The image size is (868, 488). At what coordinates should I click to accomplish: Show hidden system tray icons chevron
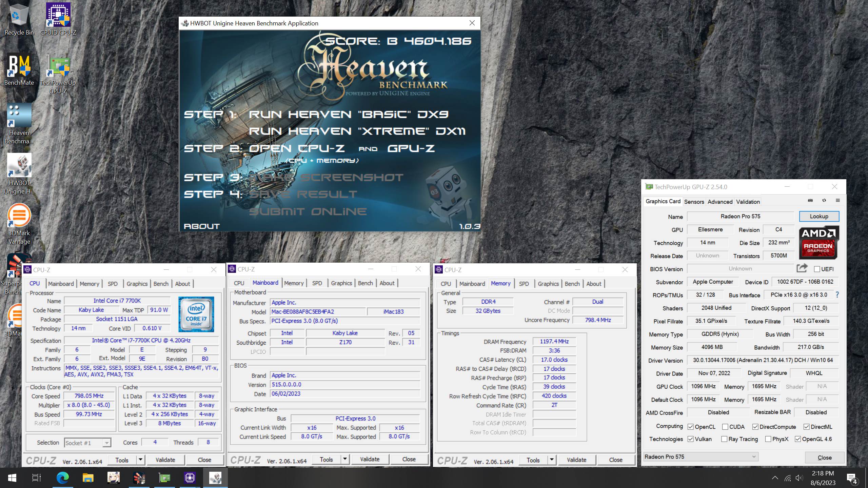click(x=775, y=478)
